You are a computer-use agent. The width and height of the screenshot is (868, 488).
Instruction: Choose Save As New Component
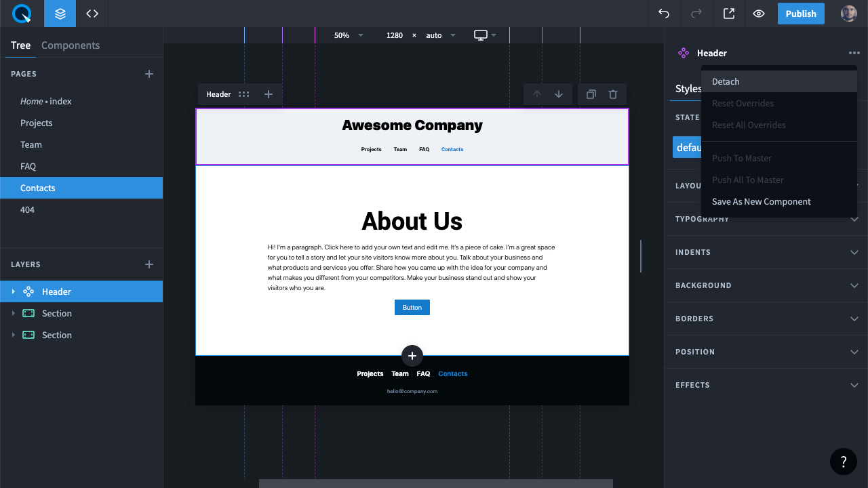click(x=761, y=201)
